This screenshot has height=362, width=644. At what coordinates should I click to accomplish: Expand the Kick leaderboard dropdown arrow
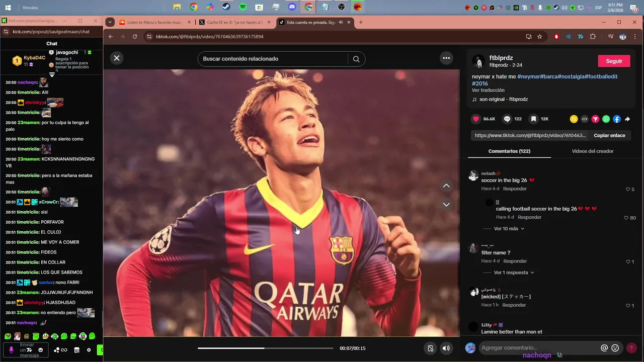coord(52,75)
